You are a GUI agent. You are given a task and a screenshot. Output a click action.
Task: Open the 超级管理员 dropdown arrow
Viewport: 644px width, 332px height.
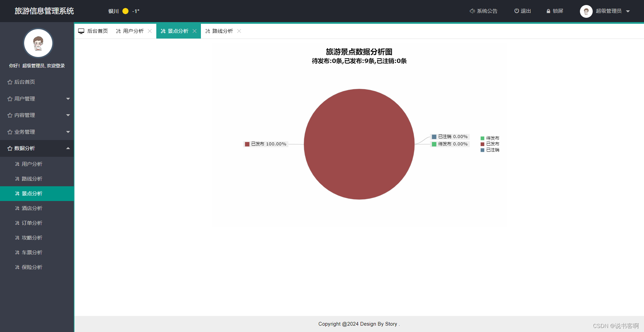pyautogui.click(x=628, y=11)
